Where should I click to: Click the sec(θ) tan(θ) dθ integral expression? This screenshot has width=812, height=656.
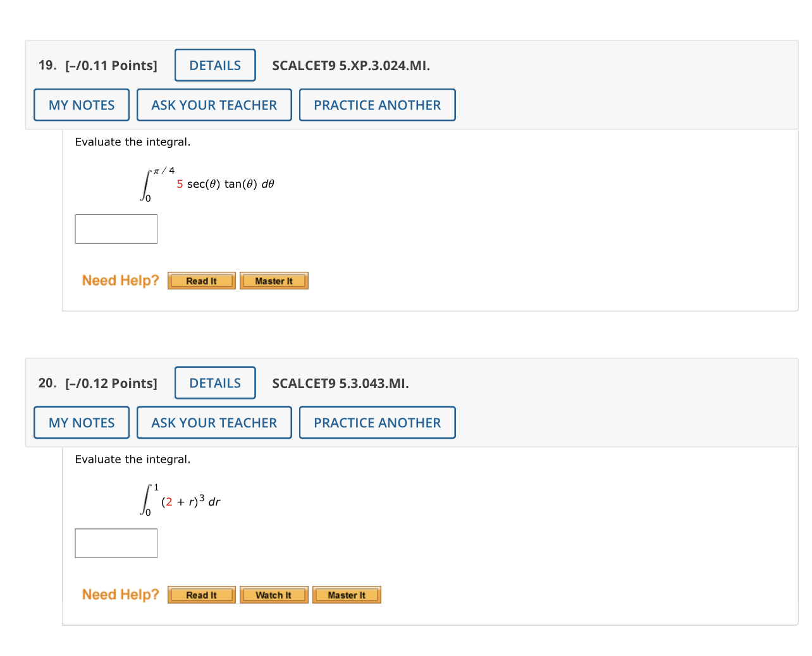[x=207, y=184]
